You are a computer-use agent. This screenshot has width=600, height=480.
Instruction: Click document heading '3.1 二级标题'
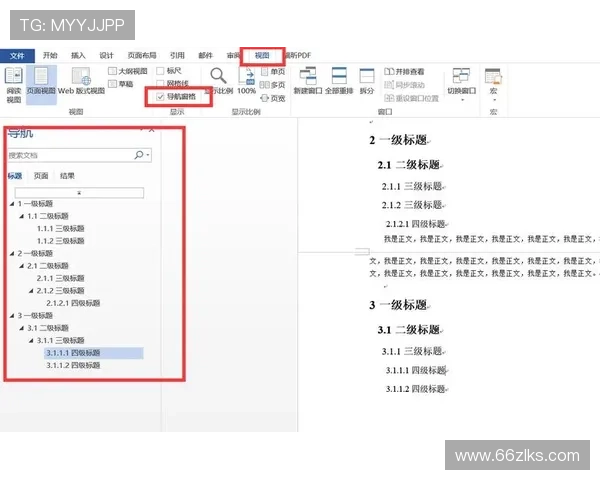tap(410, 330)
